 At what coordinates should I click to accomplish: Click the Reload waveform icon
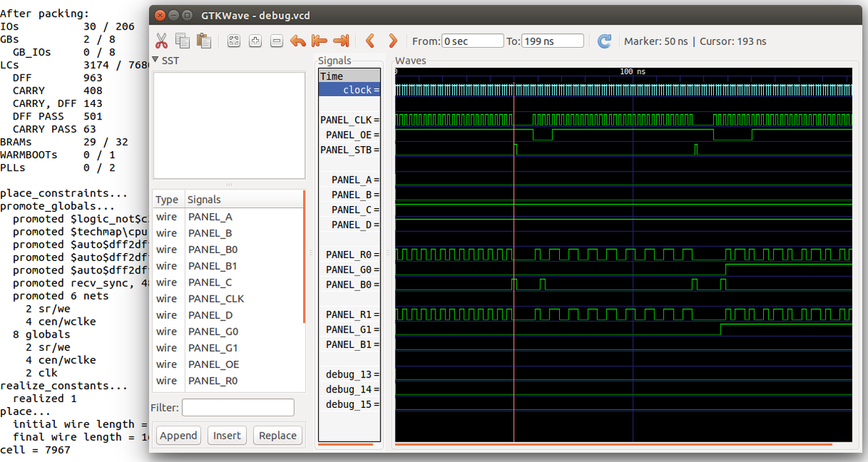605,41
